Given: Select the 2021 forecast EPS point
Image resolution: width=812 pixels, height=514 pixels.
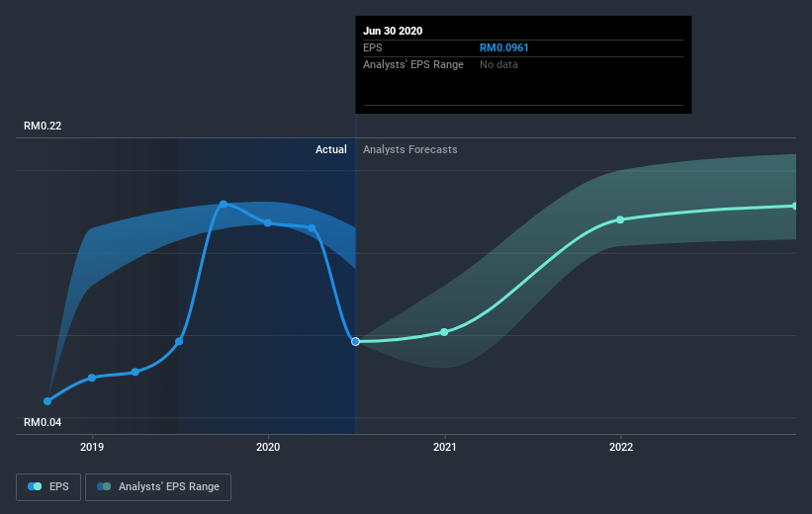Looking at the screenshot, I should point(444,332).
